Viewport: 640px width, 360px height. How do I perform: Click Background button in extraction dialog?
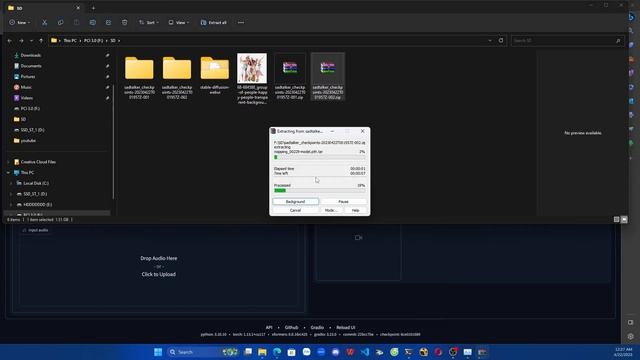point(296,202)
